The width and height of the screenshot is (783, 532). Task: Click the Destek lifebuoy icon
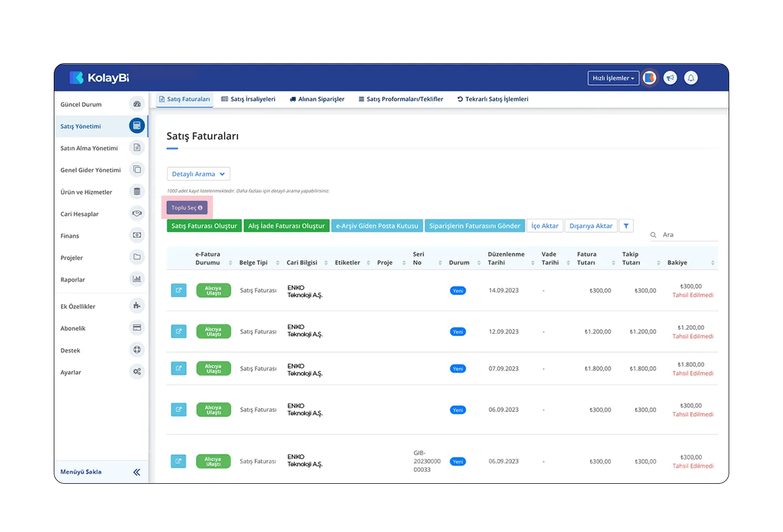click(137, 350)
